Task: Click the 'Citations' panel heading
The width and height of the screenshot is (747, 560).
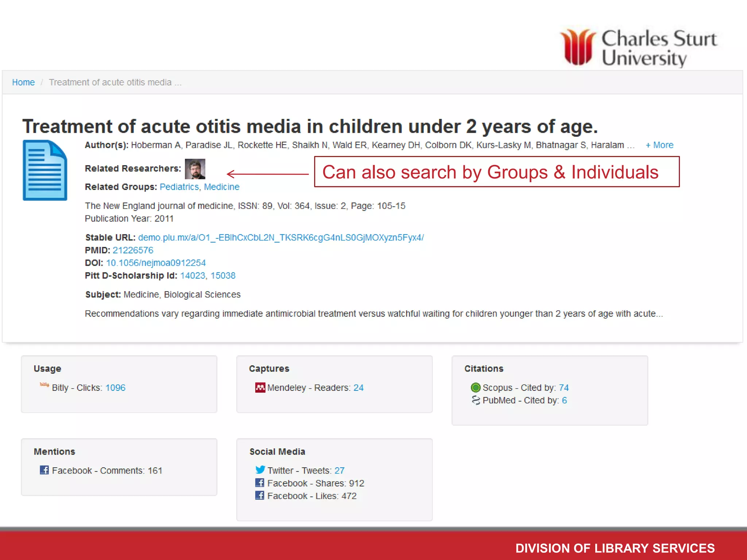Action: [x=484, y=369]
